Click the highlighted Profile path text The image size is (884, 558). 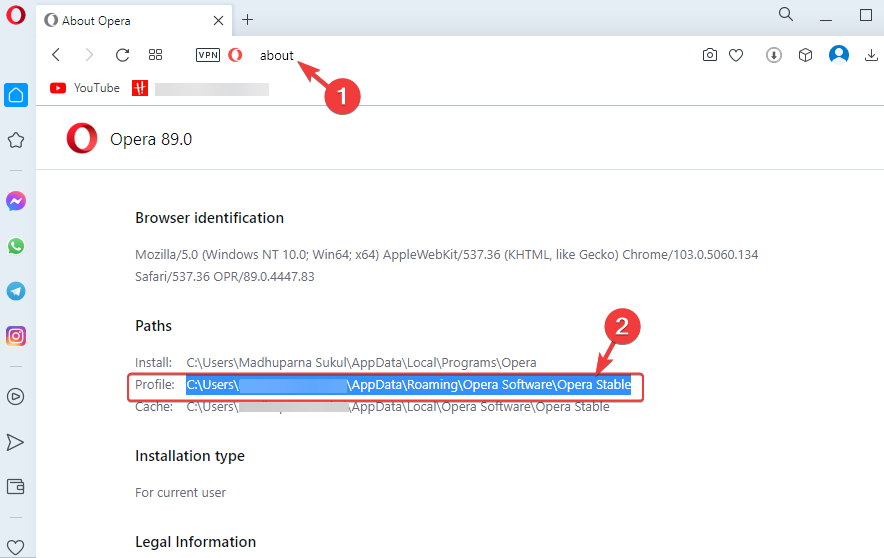[x=409, y=385]
